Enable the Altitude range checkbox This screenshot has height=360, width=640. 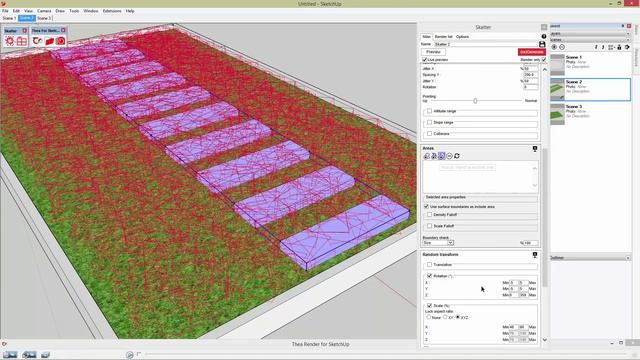click(429, 111)
